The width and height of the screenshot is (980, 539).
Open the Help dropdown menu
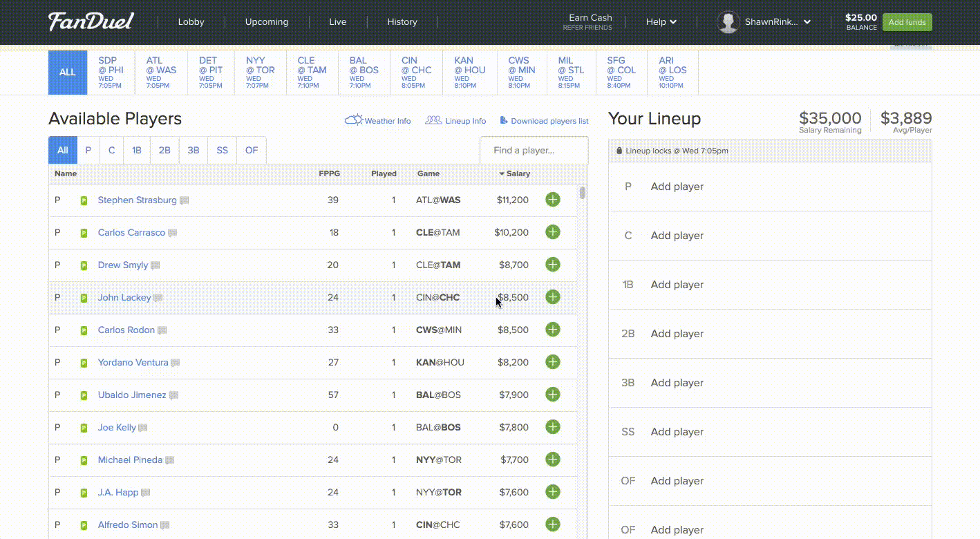tap(661, 22)
